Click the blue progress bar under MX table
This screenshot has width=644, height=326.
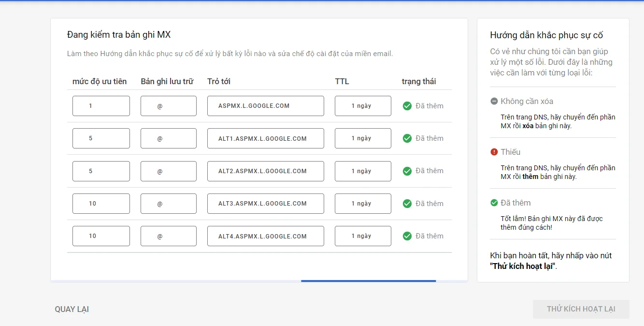368,281
